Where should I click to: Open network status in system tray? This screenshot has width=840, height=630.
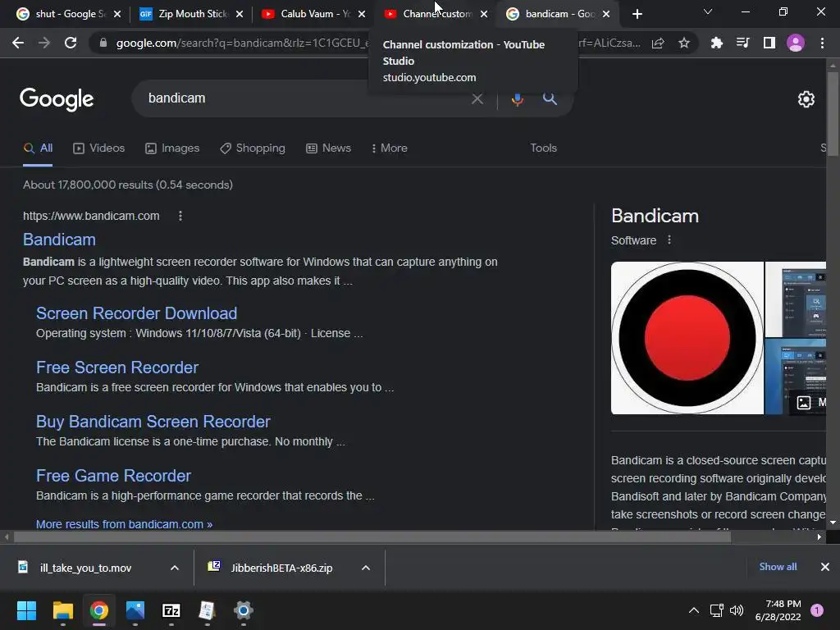click(716, 610)
